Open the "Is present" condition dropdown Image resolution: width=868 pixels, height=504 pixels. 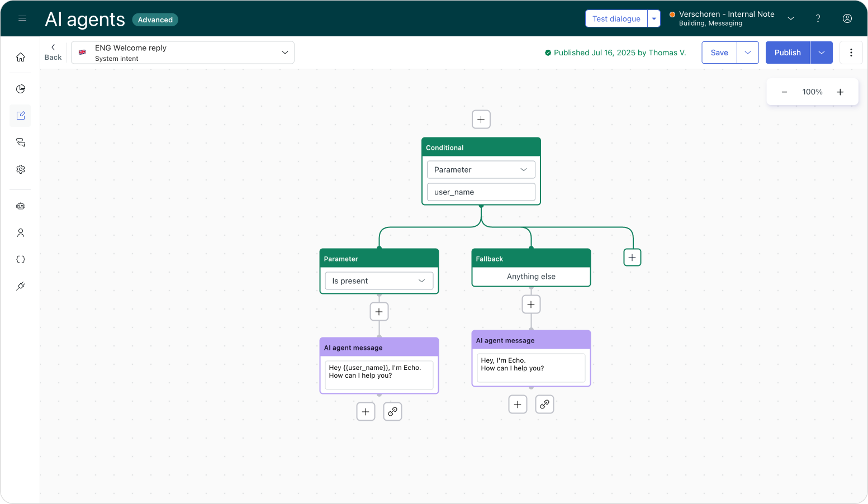pos(378,281)
